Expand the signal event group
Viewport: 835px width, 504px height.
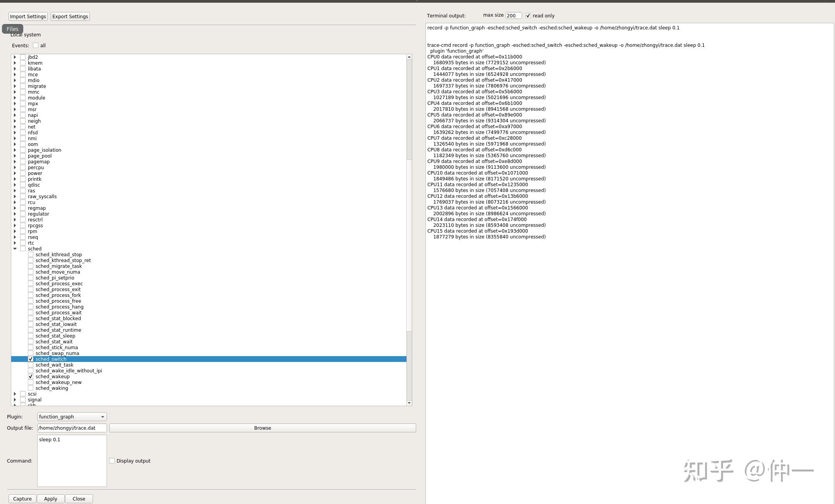tap(15, 400)
